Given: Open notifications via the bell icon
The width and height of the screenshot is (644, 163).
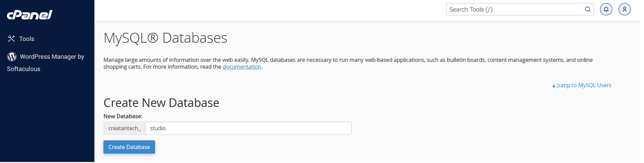Looking at the screenshot, I should 606,9.
